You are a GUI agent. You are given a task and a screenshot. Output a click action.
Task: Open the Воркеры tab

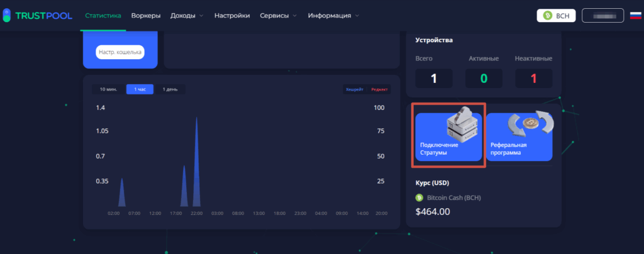point(146,15)
